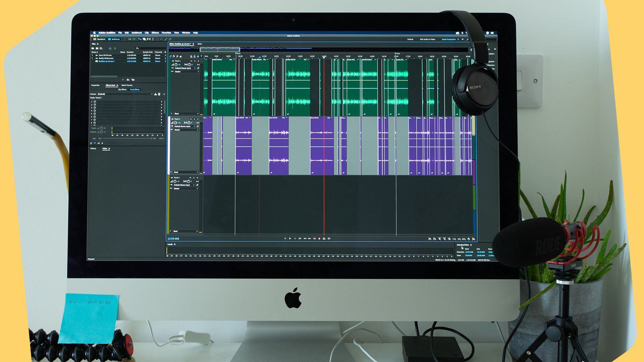
Task: Switch to the Mixer tab
Action: click(x=200, y=44)
